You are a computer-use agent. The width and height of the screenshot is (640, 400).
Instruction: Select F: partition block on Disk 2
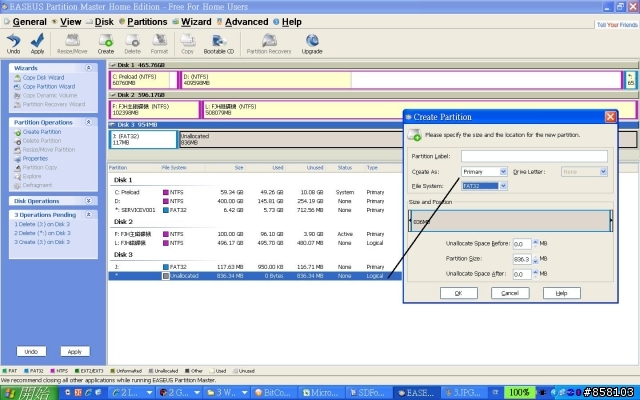point(154,110)
